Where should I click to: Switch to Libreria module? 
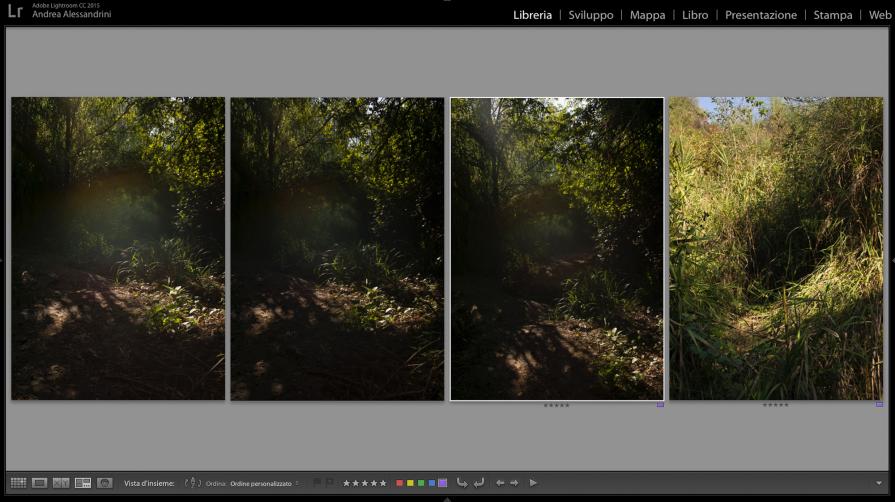pos(532,15)
